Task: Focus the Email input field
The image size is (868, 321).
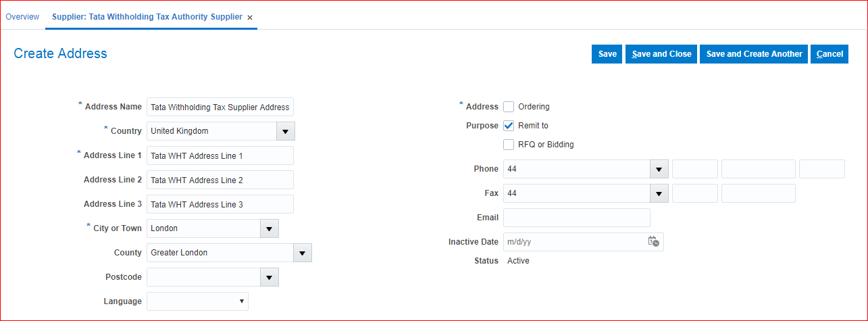Action: 576,218
